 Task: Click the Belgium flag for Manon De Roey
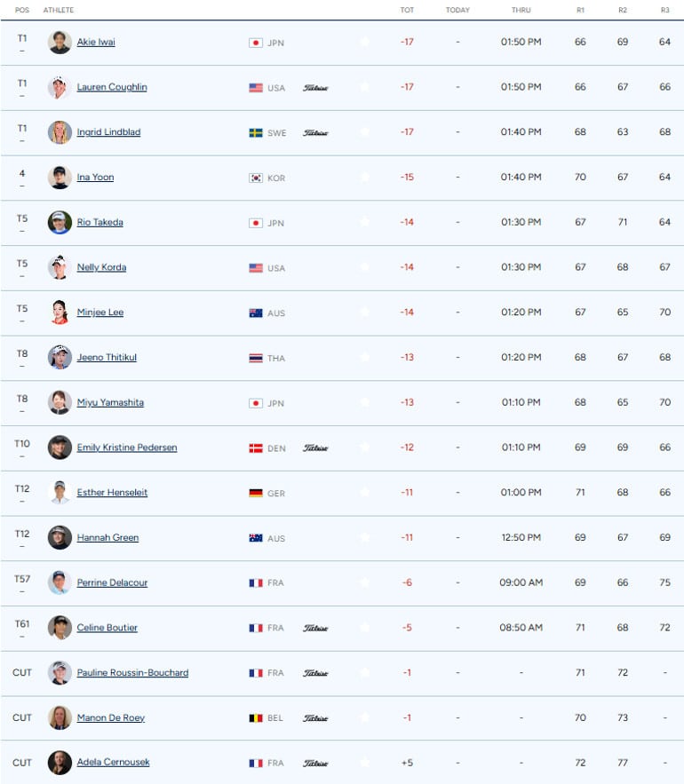tap(256, 718)
